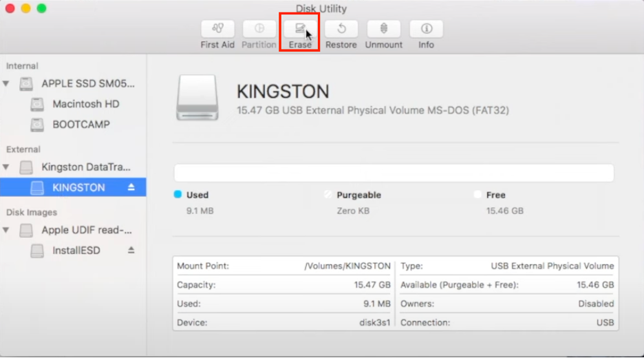Click the 'Zero KB' purgeable amount
644x358 pixels.
coord(353,211)
